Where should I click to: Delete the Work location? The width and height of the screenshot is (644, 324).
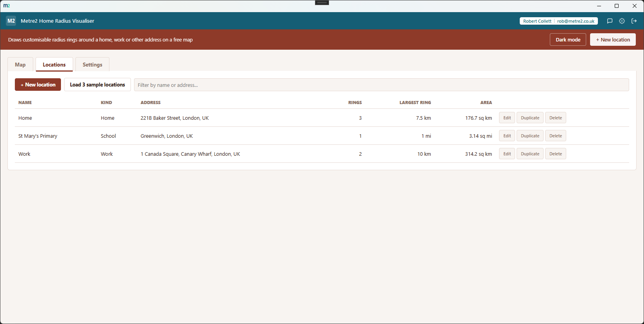coord(555,154)
